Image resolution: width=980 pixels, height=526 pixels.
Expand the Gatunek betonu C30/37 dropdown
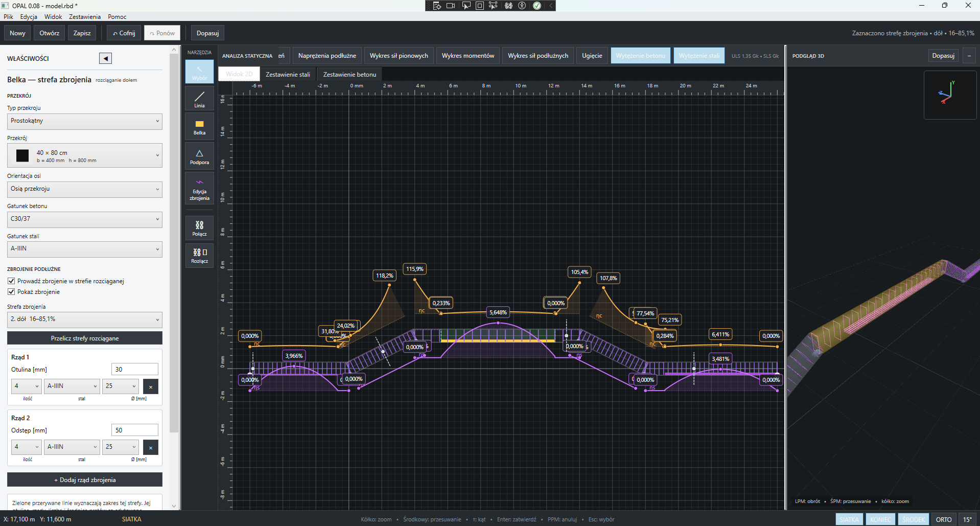[85, 219]
